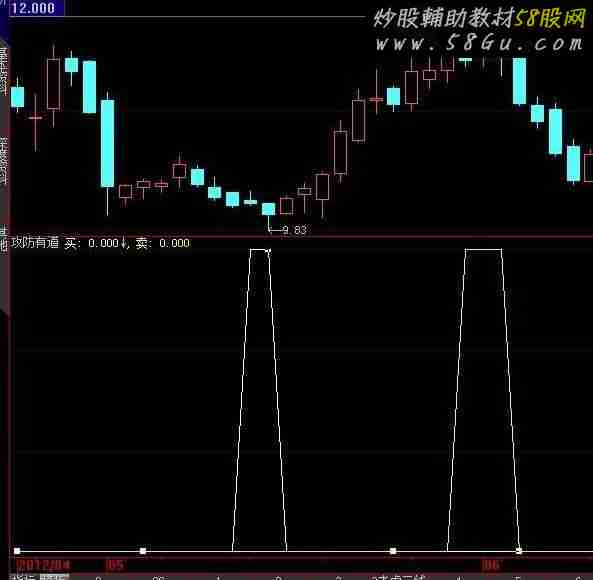The height and width of the screenshot is (580, 593).
Task: Click the divider line above the 攻防有道 panel
Action: (x=301, y=237)
